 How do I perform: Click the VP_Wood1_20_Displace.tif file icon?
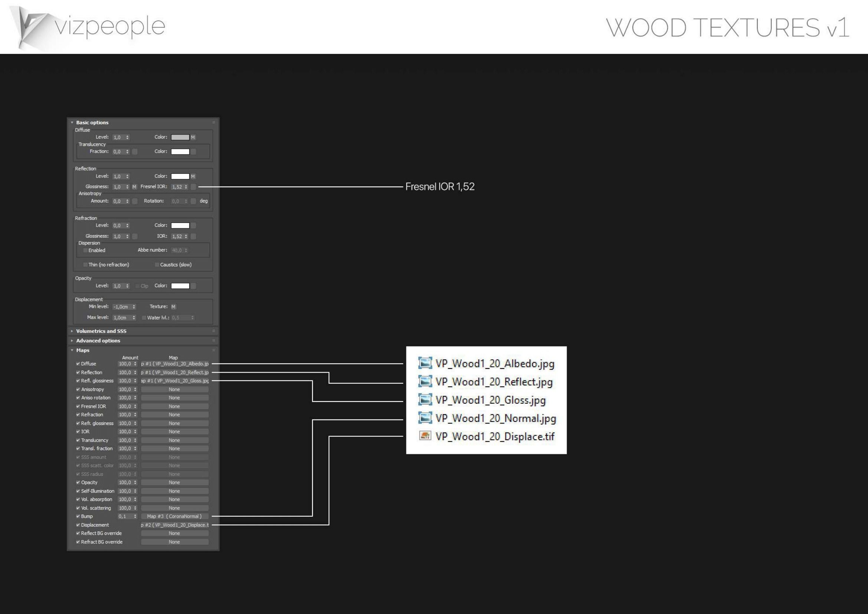point(425,436)
